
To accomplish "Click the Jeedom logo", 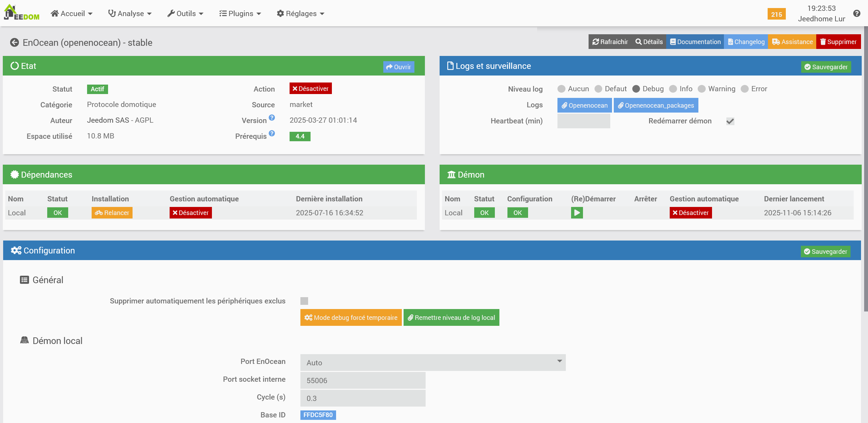I will coord(22,13).
